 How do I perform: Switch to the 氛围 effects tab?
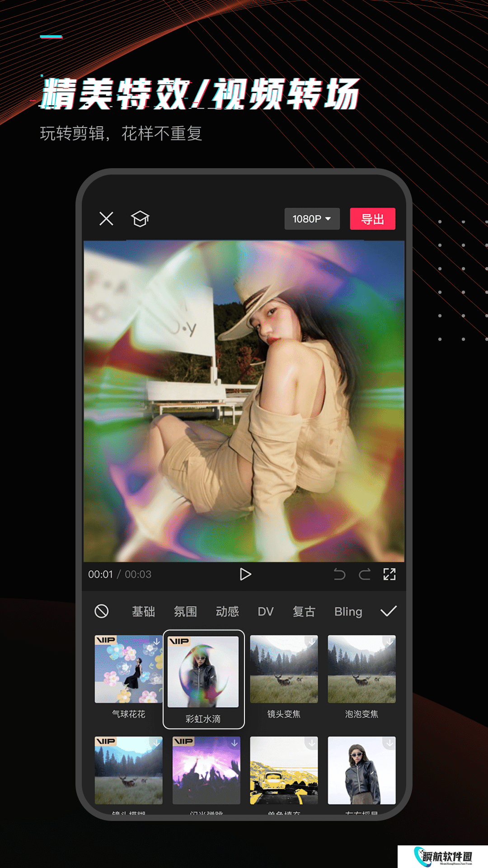tap(185, 612)
